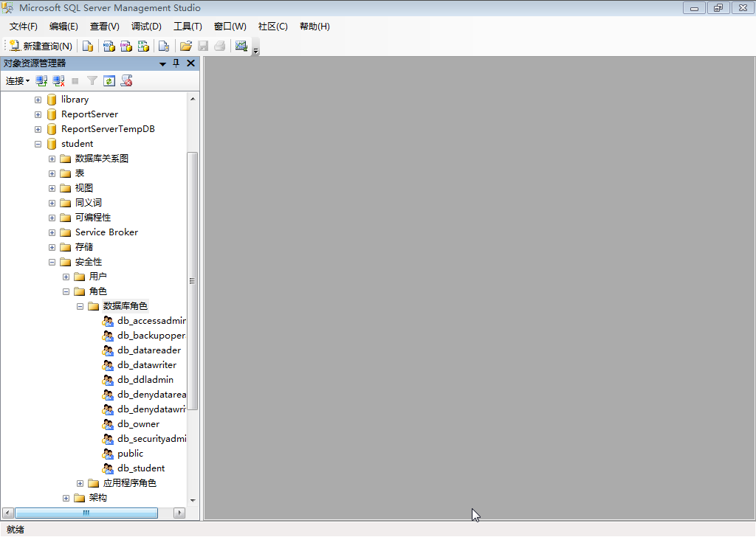This screenshot has height=537, width=756.
Task: Select the public role icon
Action: click(x=108, y=454)
